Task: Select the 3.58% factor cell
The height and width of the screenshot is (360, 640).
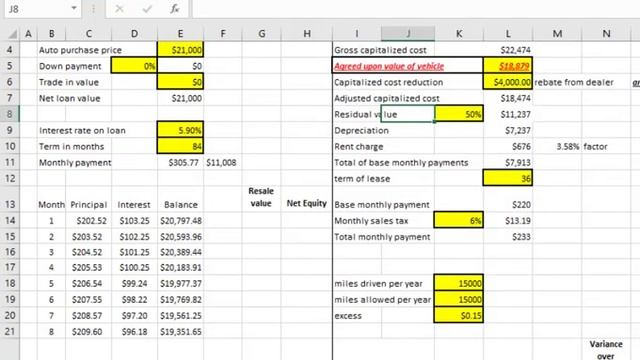Action: pyautogui.click(x=558, y=146)
